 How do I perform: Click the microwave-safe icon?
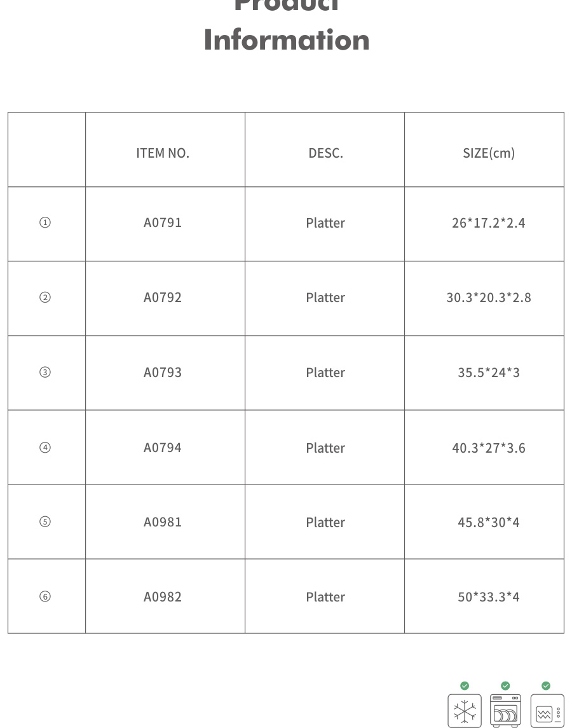pos(547,711)
